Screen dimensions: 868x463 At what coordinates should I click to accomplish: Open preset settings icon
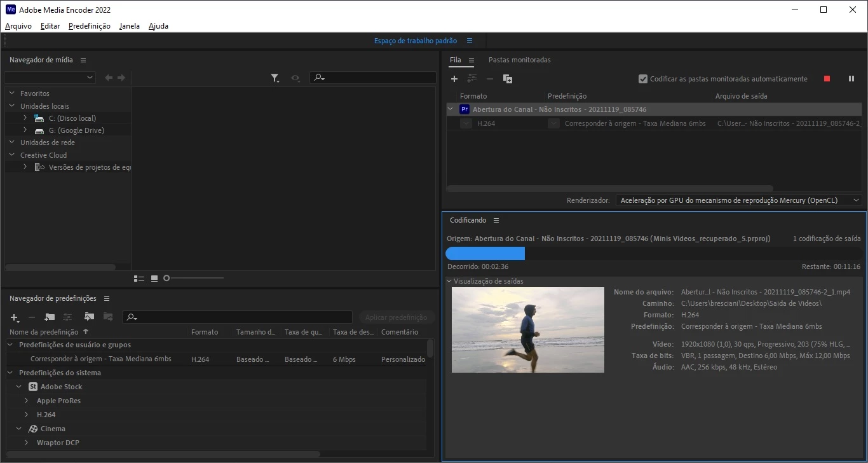click(67, 317)
